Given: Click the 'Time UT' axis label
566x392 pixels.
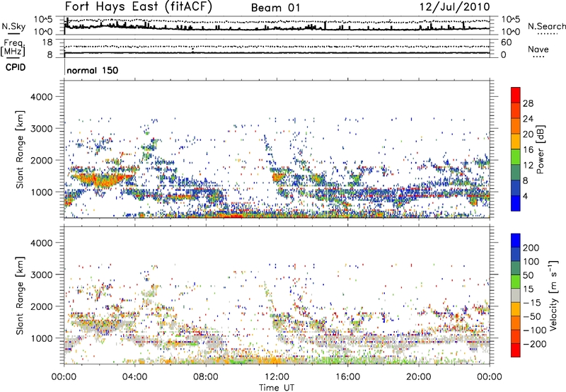Looking at the screenshot, I should tap(277, 388).
